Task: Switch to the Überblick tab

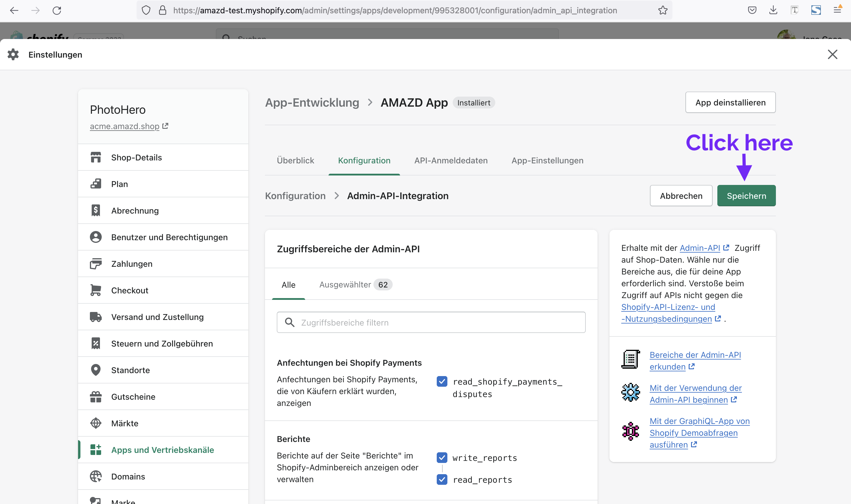Action: pyautogui.click(x=295, y=161)
